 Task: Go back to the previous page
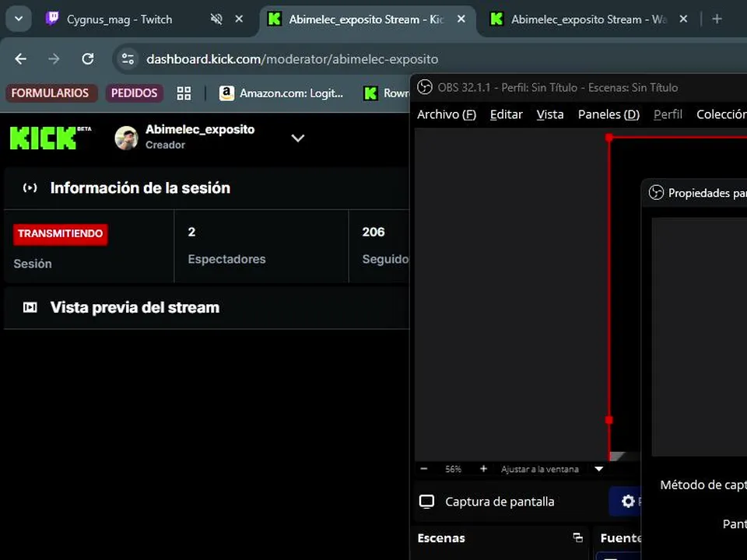[x=20, y=59]
